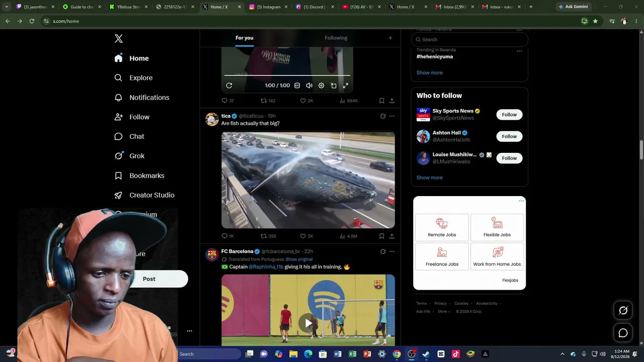This screenshot has height=362, width=644.
Task: Open Notifications in the sidebar
Action: pyautogui.click(x=142, y=98)
